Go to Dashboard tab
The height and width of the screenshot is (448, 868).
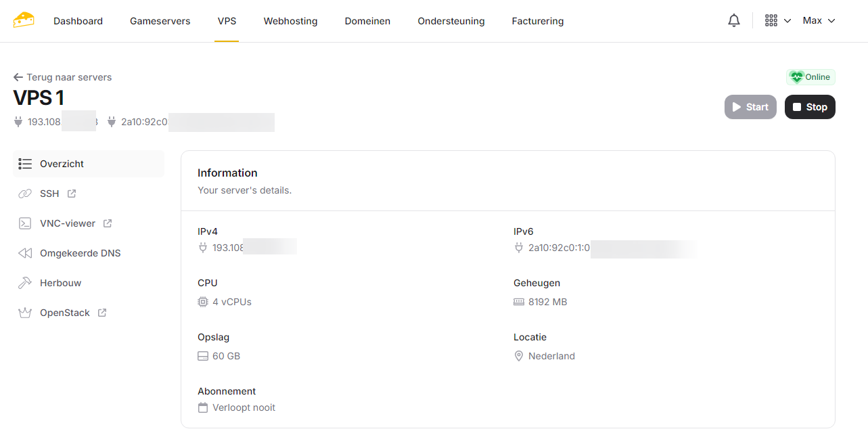pos(78,21)
